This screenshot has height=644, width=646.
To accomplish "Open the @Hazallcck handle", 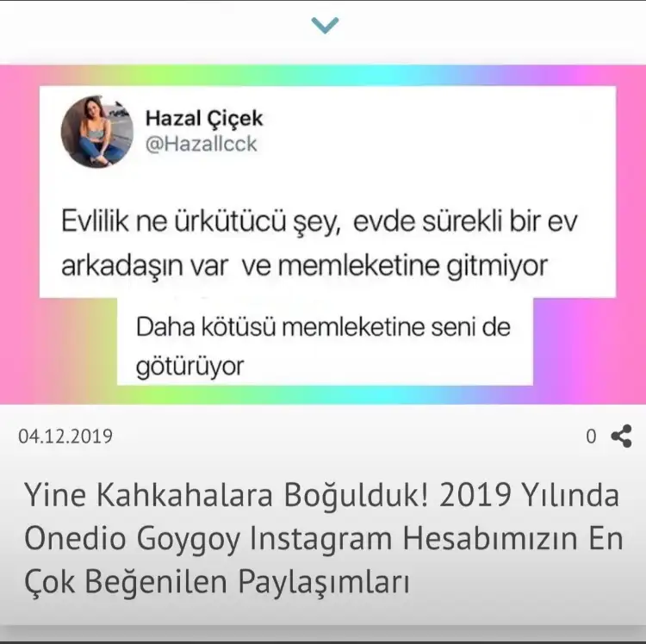I will [x=202, y=144].
